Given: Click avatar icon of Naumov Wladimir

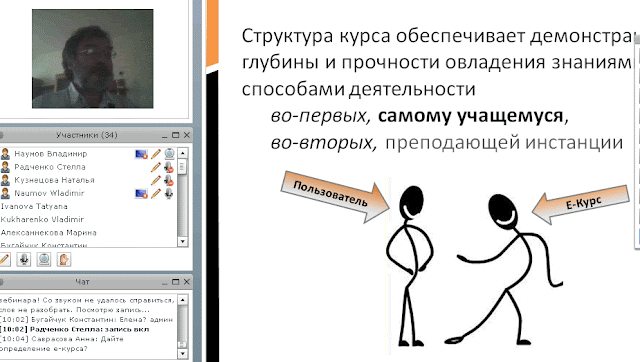Looking at the screenshot, I should (x=5, y=193).
